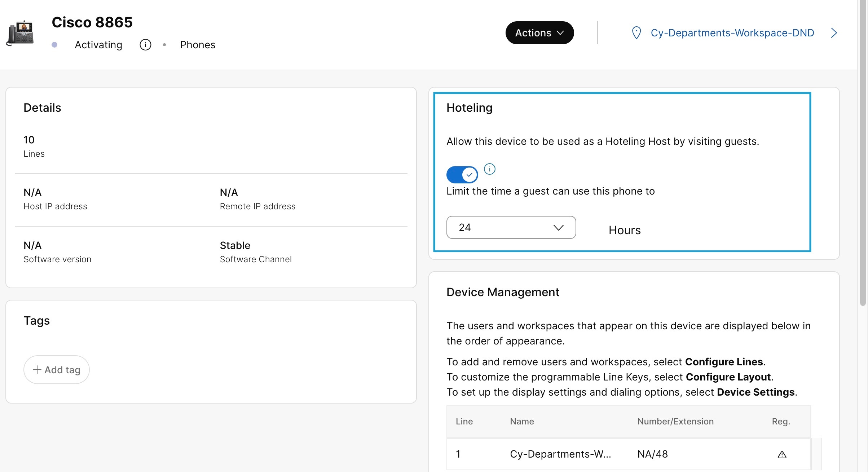The height and width of the screenshot is (472, 868).
Task: Click the line number 1 cell
Action: [458, 454]
